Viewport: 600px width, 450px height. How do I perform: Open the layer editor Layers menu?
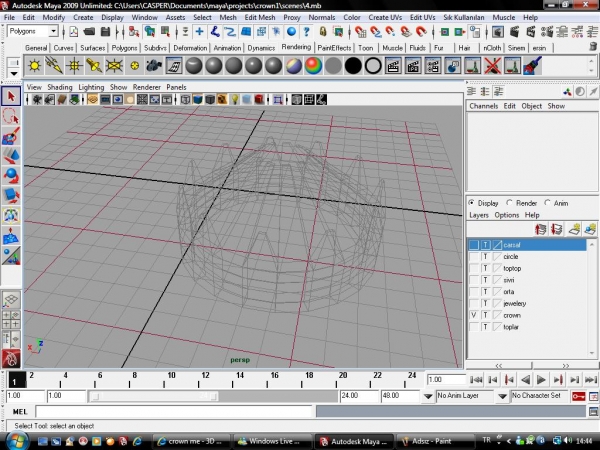[479, 215]
